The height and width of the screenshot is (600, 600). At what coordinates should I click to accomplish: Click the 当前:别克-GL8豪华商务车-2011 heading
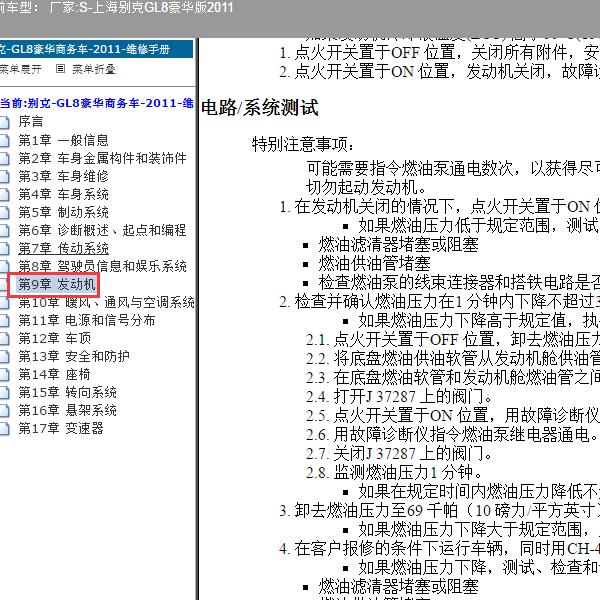coord(97,103)
